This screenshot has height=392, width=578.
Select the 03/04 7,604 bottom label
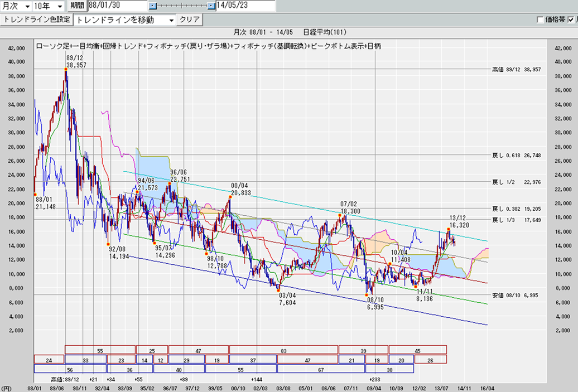[287, 299]
